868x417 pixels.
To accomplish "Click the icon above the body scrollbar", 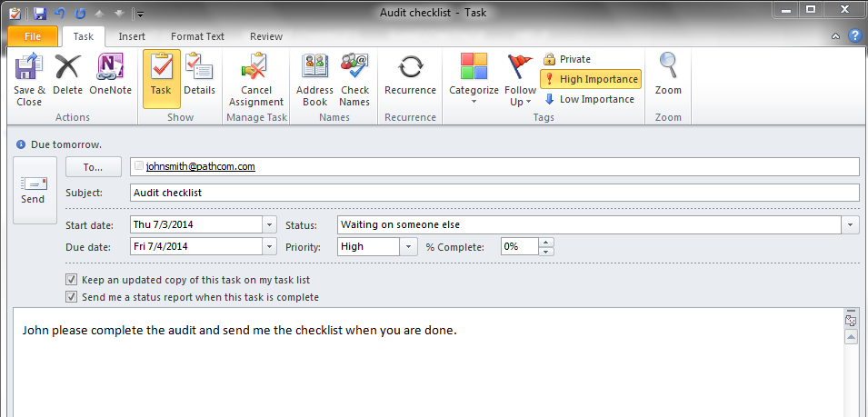I will (x=852, y=319).
